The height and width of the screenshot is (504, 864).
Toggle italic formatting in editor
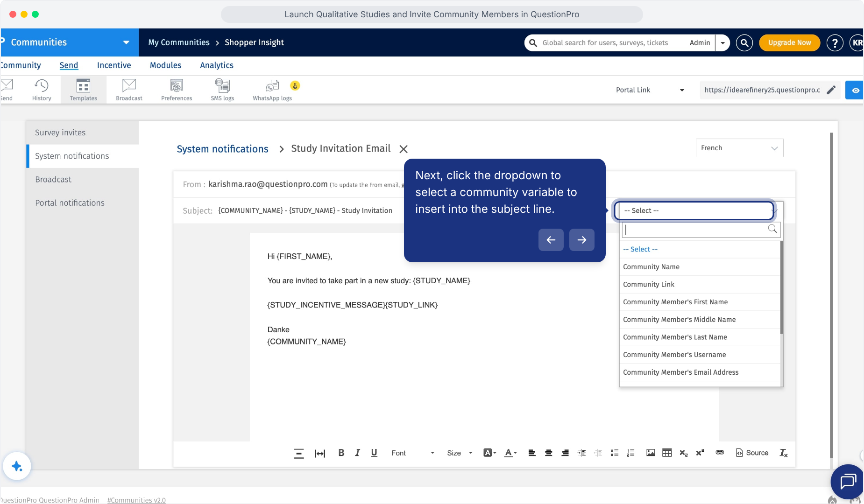pos(358,453)
